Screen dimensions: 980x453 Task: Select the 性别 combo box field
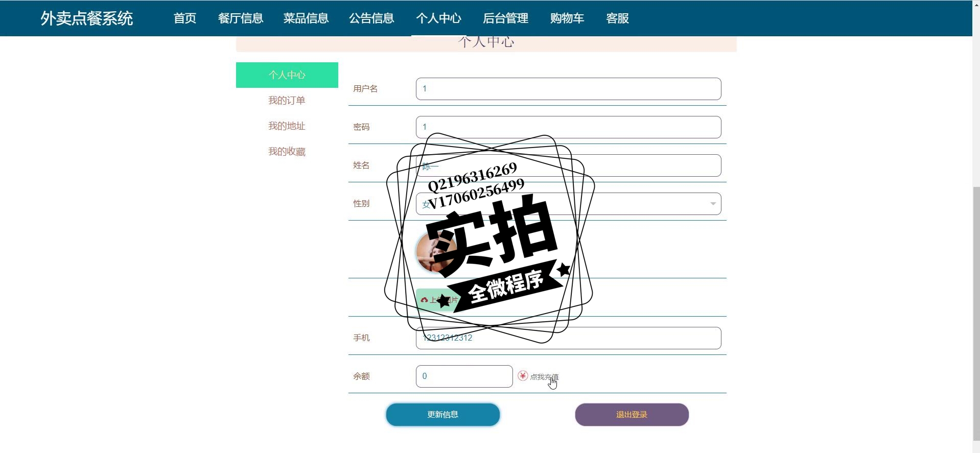tap(568, 204)
